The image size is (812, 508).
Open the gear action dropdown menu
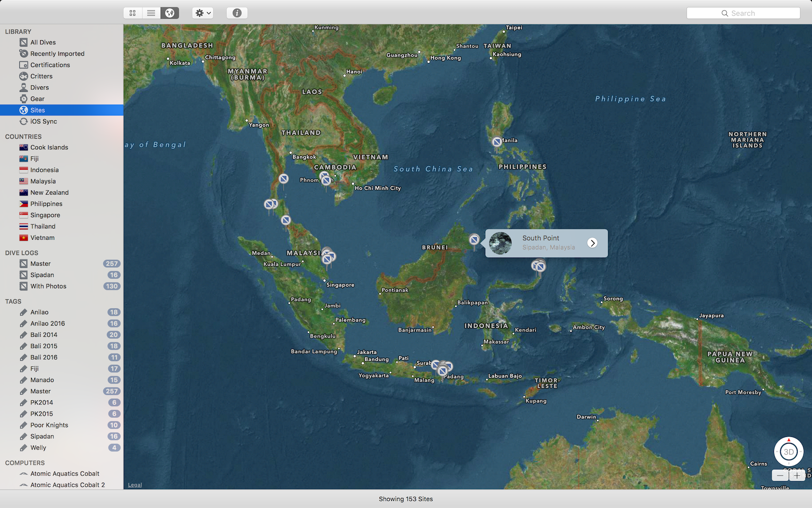pos(202,13)
